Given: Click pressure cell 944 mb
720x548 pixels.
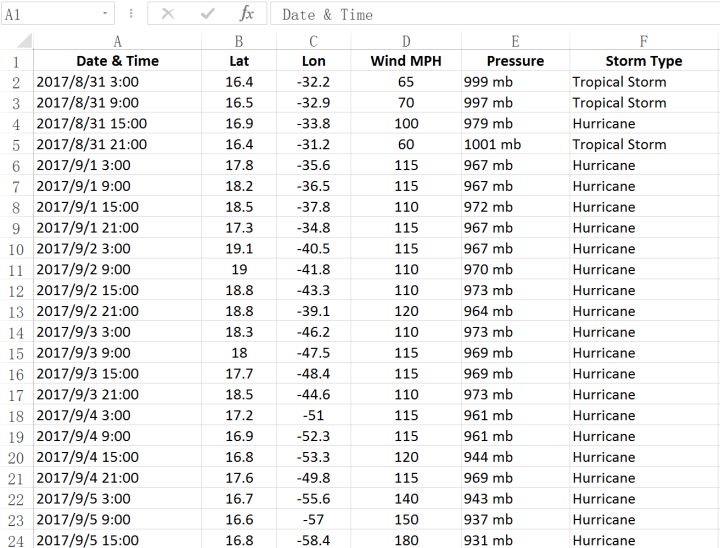Looking at the screenshot, I should [515, 457].
